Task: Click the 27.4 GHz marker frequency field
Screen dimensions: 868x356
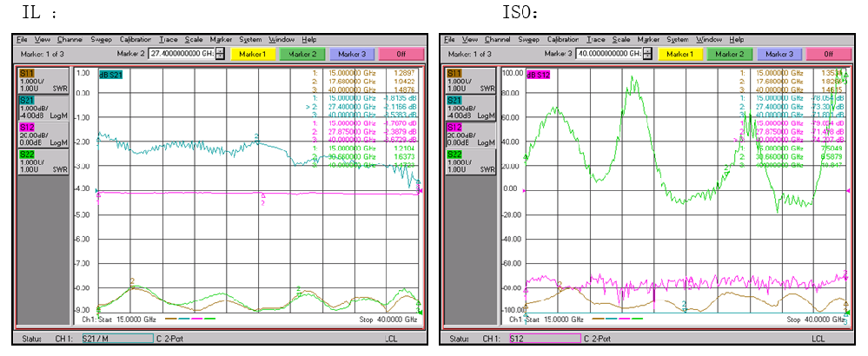Action: [x=182, y=54]
